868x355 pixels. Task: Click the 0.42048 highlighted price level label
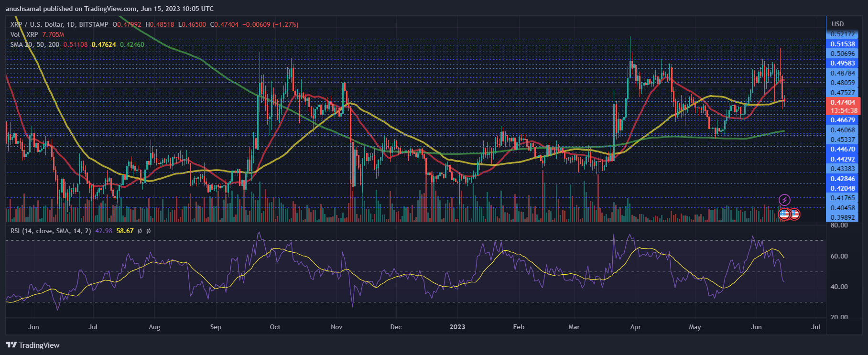(843, 188)
